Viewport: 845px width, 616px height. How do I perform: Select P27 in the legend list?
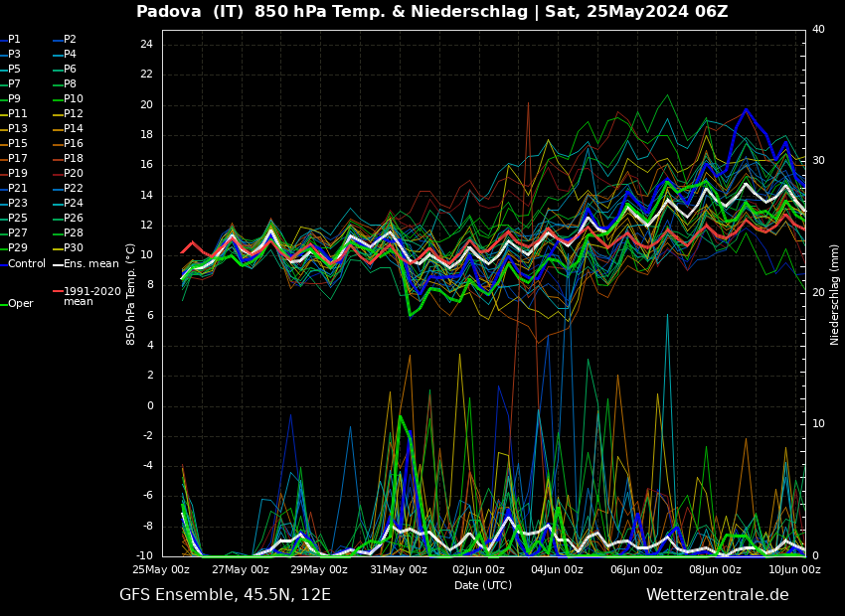(x=17, y=233)
